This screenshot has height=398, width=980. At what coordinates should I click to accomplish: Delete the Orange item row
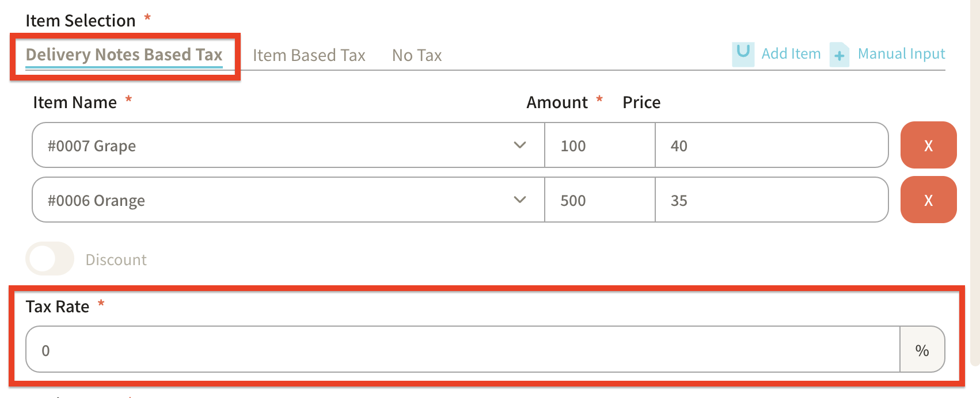(928, 200)
